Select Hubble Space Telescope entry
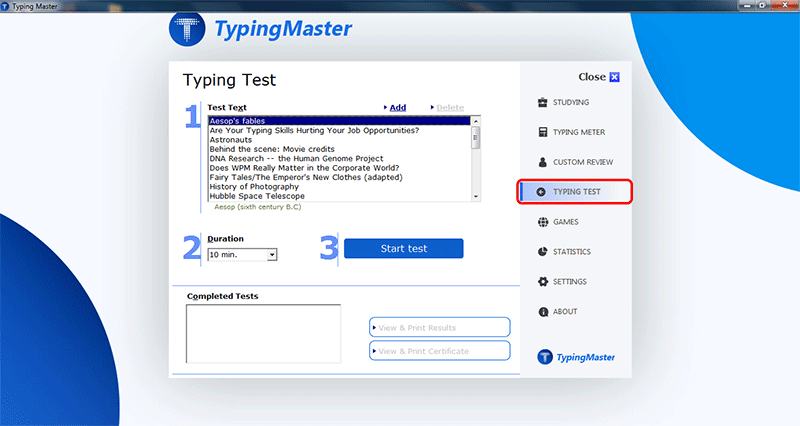The image size is (800, 426). click(x=339, y=196)
